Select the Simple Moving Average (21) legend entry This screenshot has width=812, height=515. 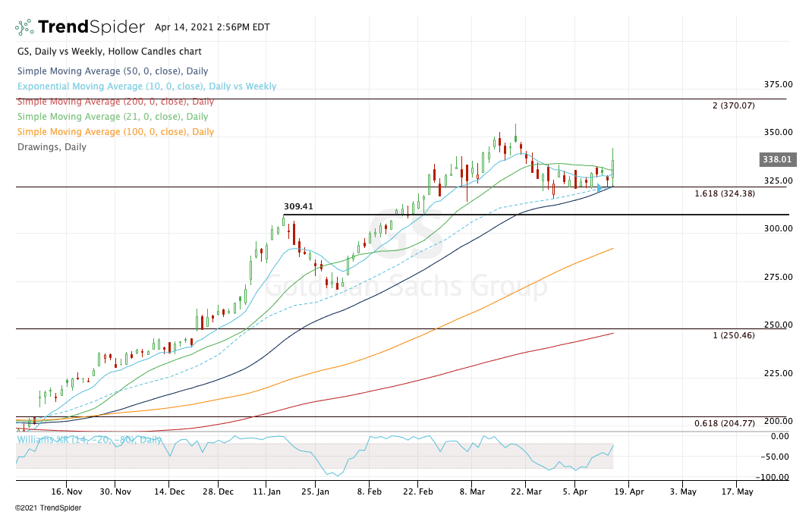tap(113, 117)
